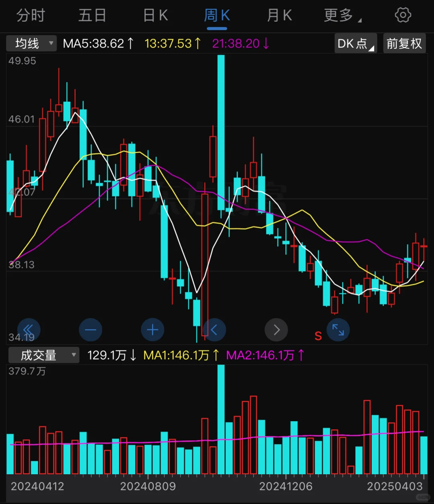The height and width of the screenshot is (504, 434).
Task: Select the latest cyan volume bar
Action: click(424, 455)
